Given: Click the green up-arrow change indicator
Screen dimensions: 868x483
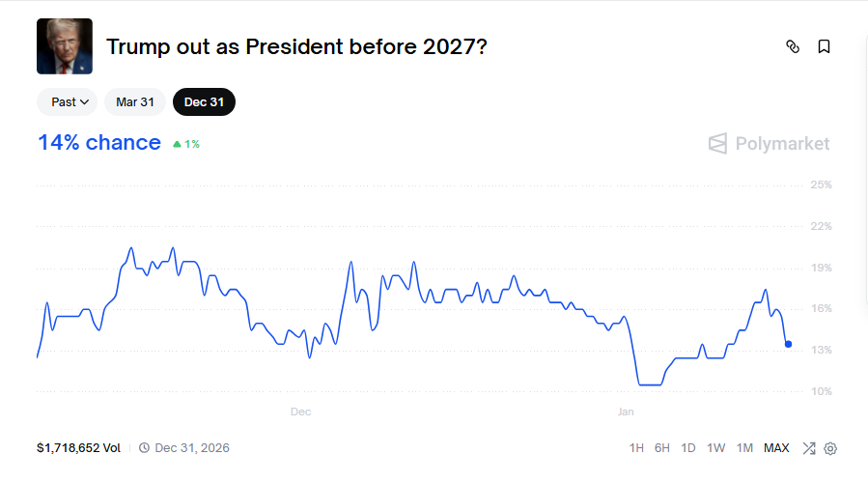Looking at the screenshot, I should coord(178,144).
